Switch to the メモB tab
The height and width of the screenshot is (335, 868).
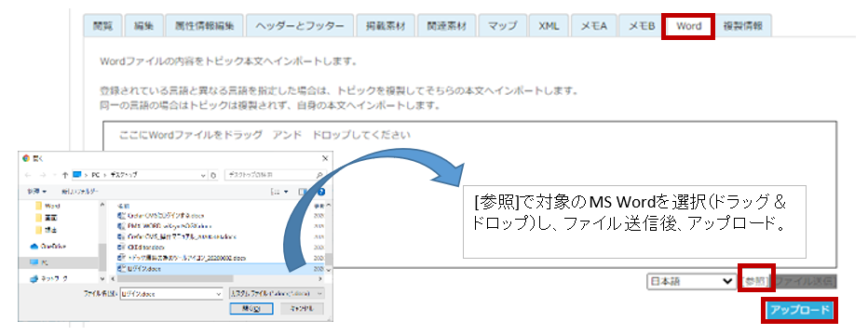point(641,26)
